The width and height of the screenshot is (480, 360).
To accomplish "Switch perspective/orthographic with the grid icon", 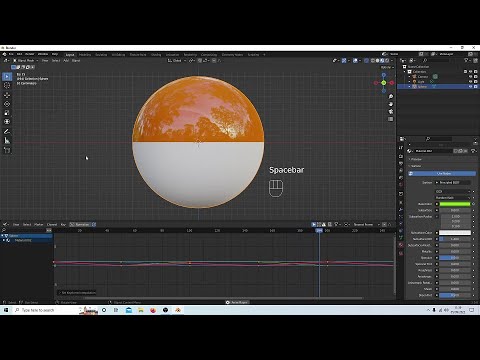I will point(391,119).
